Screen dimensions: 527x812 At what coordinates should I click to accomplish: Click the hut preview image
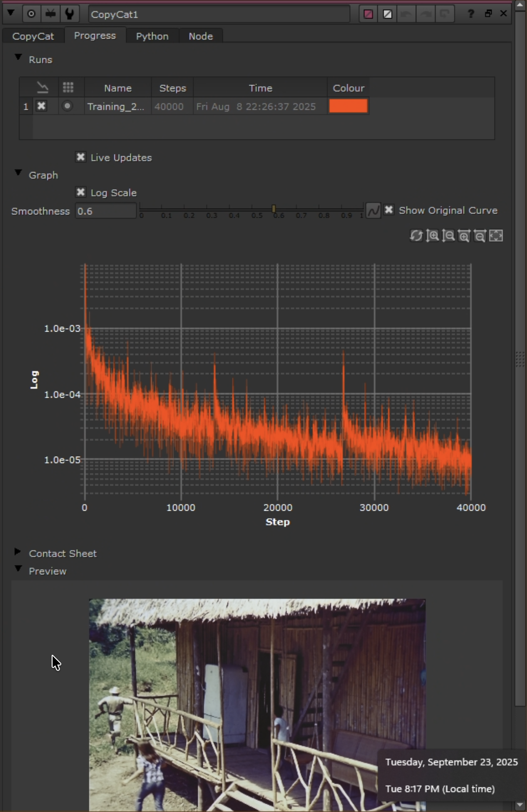coord(257,705)
